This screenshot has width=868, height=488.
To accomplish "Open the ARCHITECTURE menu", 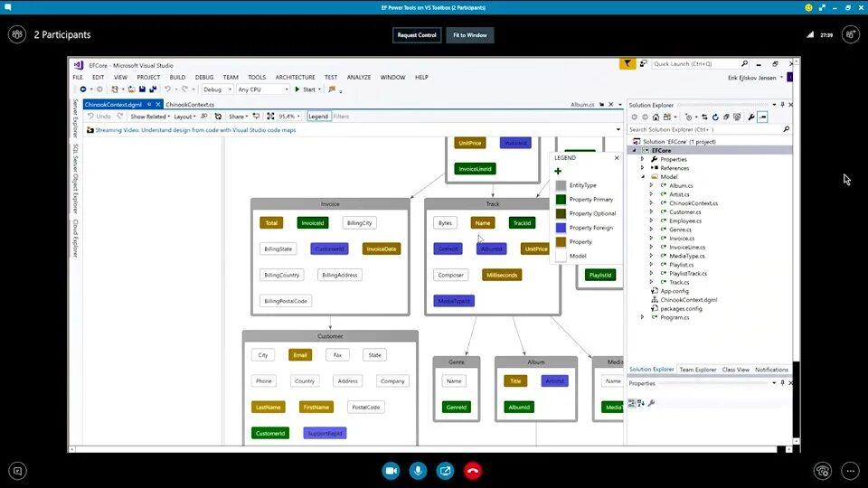I will 295,78.
